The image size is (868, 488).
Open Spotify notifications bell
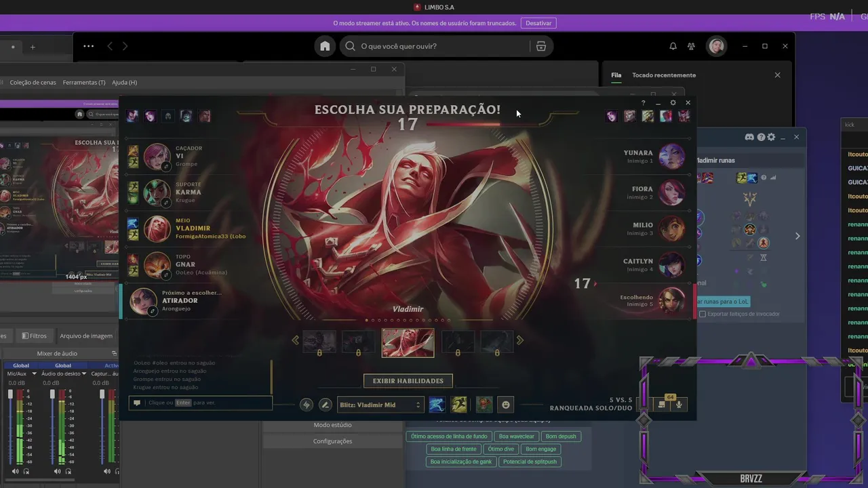tap(673, 46)
